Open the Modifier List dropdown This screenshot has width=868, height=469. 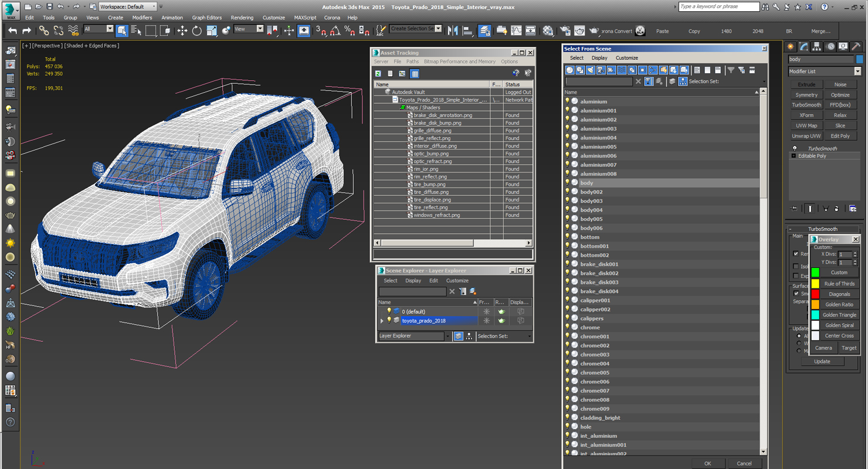[x=825, y=72]
